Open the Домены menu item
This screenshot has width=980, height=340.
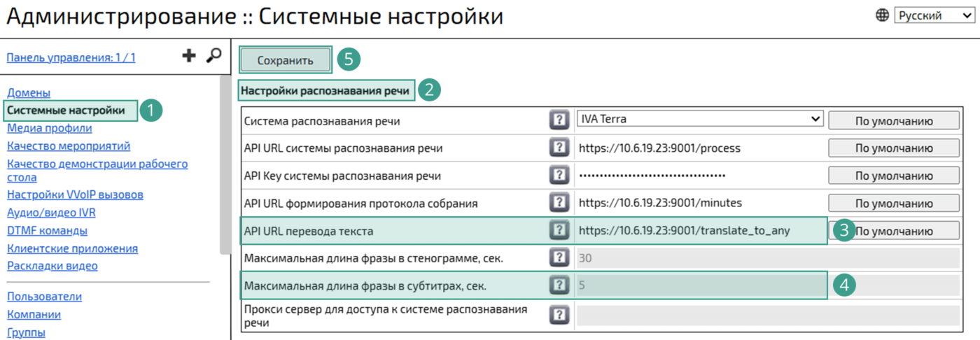29,92
